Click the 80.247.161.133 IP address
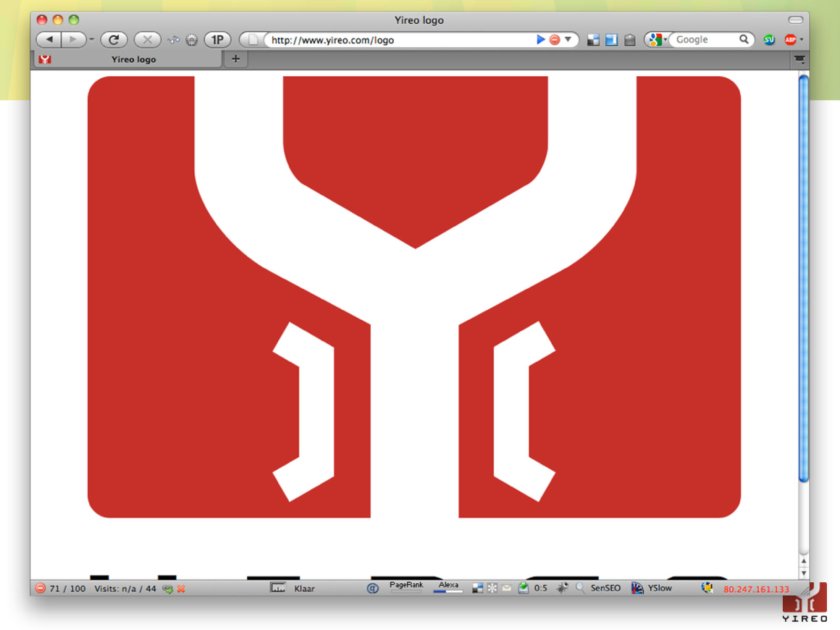 coord(756,589)
